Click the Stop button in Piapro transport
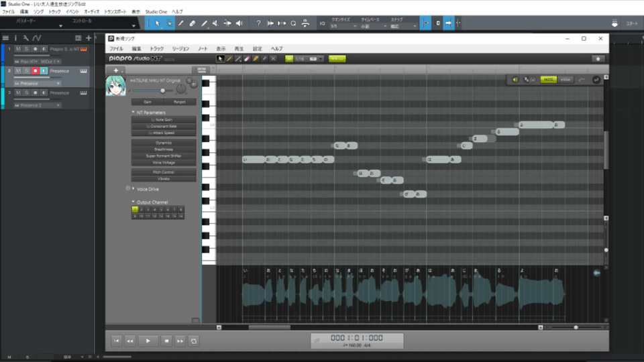644x362 pixels. point(166,341)
